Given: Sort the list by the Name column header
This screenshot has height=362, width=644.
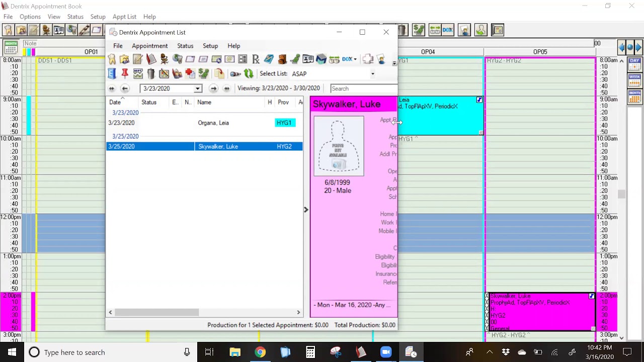Looking at the screenshot, I should pos(230,102).
